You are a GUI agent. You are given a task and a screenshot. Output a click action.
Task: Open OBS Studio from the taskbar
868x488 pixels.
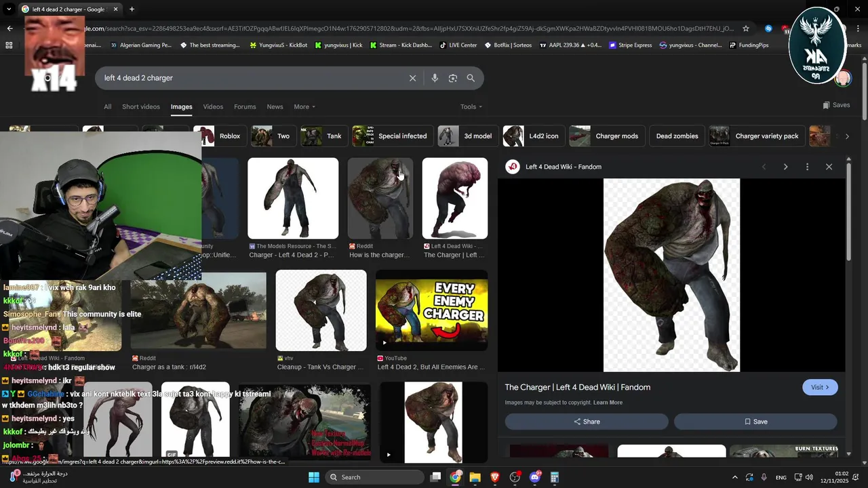pos(515,477)
